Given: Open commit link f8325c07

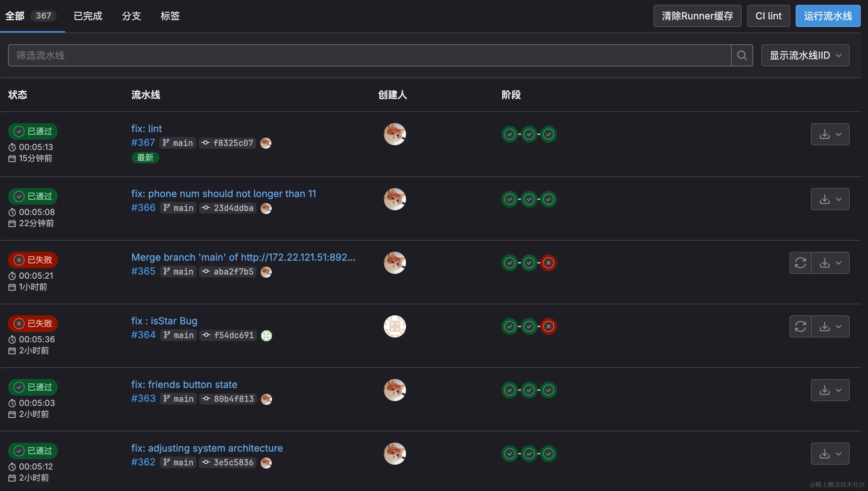Looking at the screenshot, I should (233, 143).
